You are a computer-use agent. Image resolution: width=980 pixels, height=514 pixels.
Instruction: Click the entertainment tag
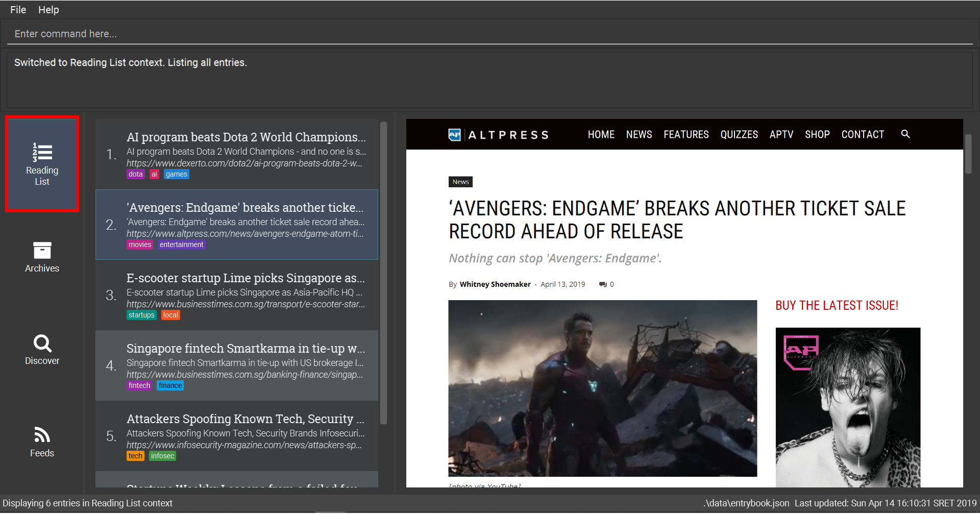[x=181, y=244]
